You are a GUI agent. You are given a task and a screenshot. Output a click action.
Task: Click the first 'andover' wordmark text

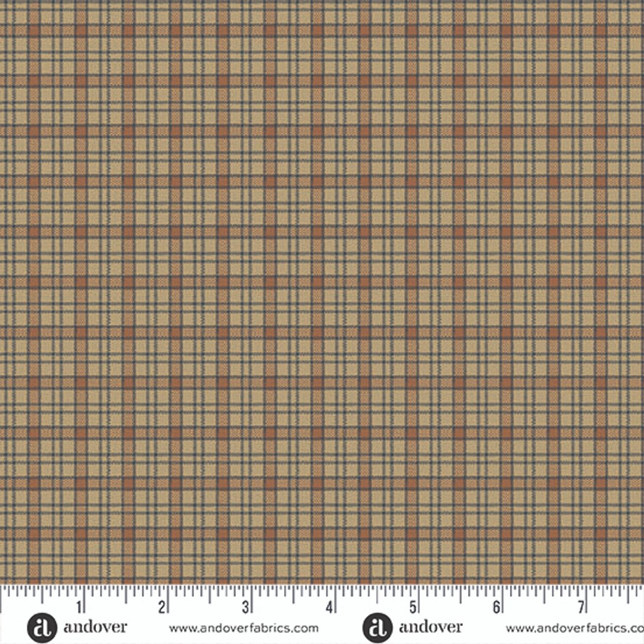pyautogui.click(x=95, y=627)
